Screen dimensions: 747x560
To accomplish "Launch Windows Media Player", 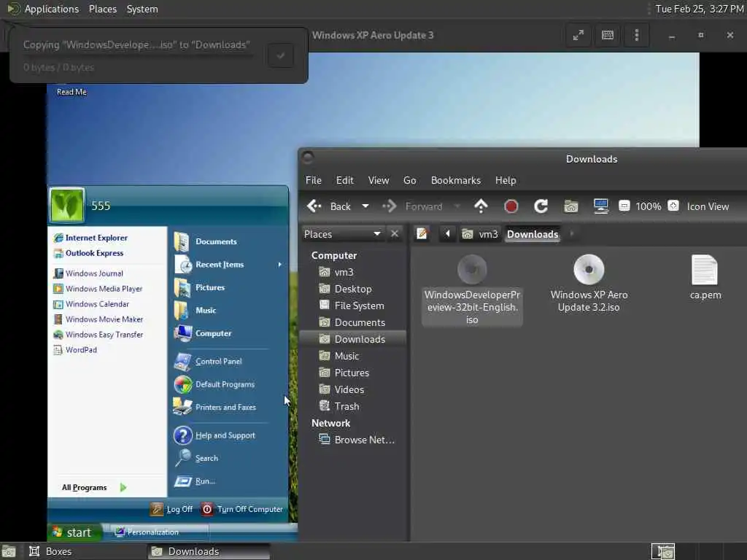I will [98, 289].
